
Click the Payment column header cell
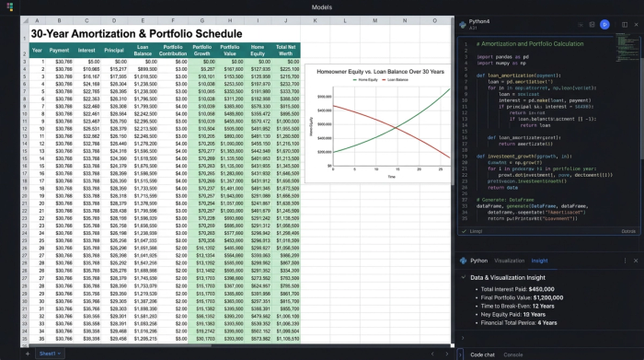(59, 51)
